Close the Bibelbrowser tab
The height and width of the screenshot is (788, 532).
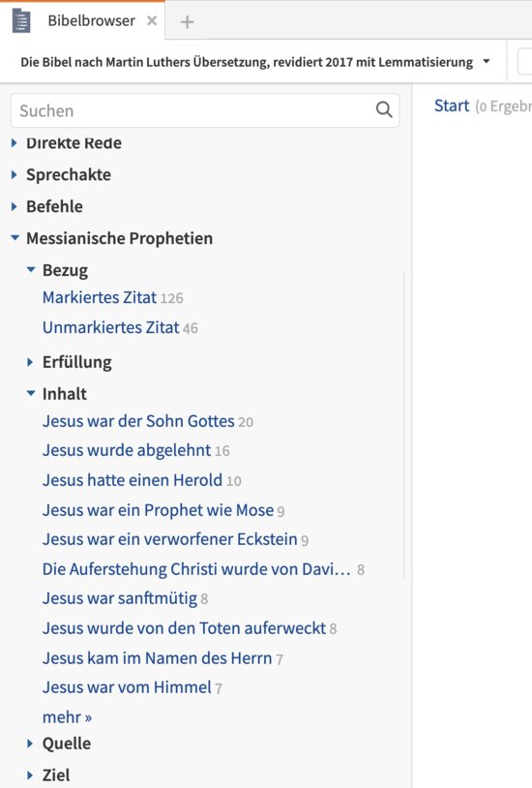point(152,21)
